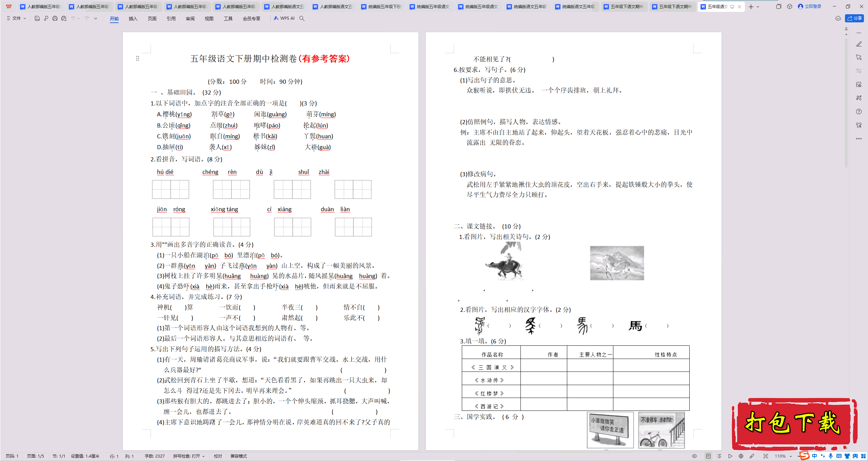Click 校对 proofreading in status bar

[218, 456]
